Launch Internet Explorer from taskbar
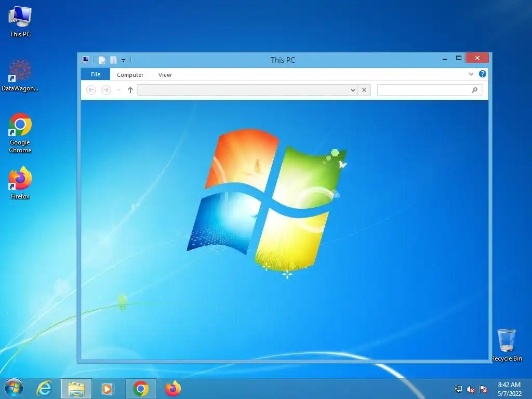This screenshot has width=532, height=399. [x=44, y=389]
